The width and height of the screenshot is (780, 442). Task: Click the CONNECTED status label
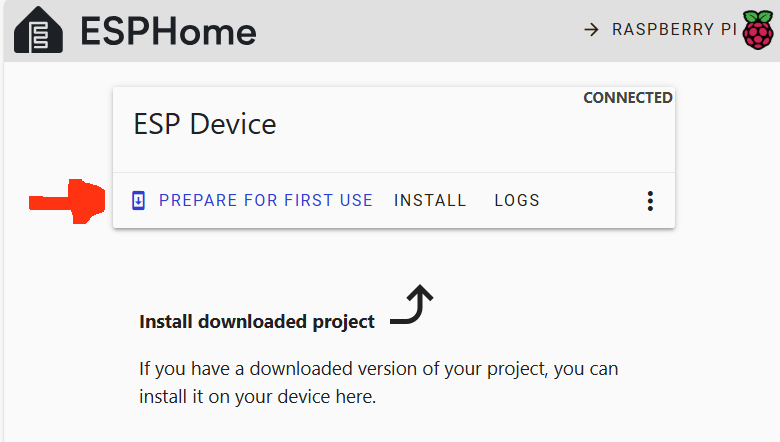(628, 97)
